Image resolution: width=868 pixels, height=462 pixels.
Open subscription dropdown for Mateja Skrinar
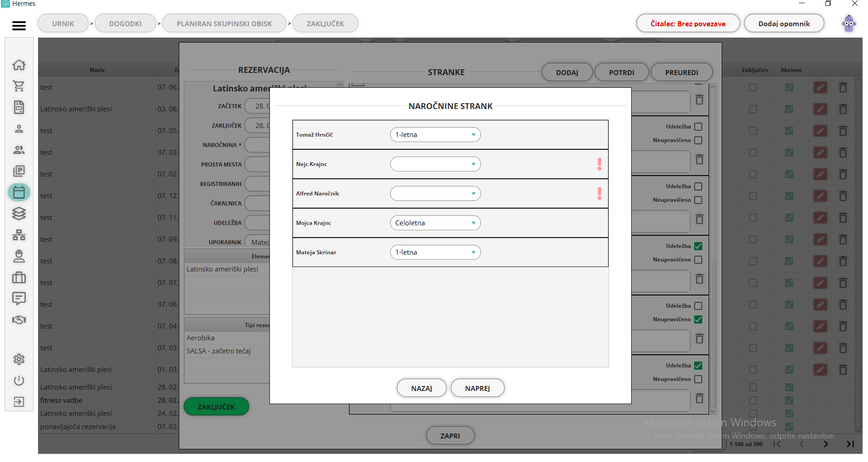(x=435, y=252)
